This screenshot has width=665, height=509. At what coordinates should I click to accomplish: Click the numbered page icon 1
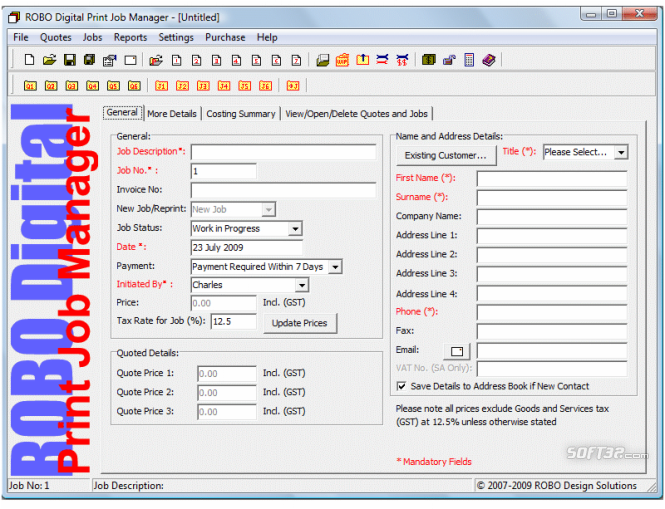pyautogui.click(x=177, y=61)
